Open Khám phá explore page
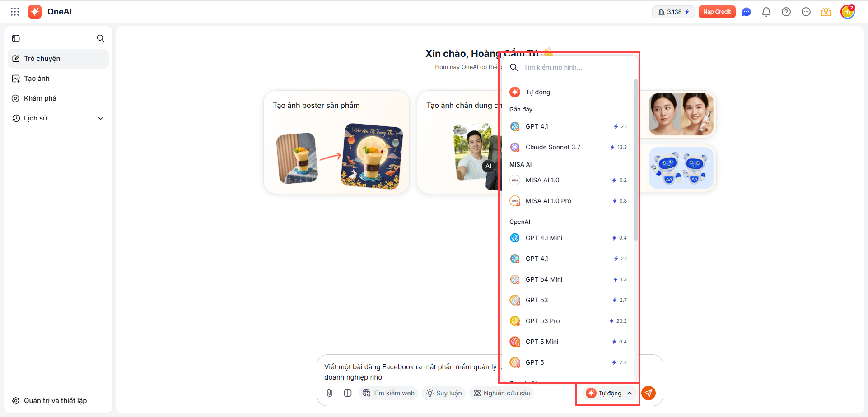Image resolution: width=868 pixels, height=417 pixels. pyautogui.click(x=58, y=98)
